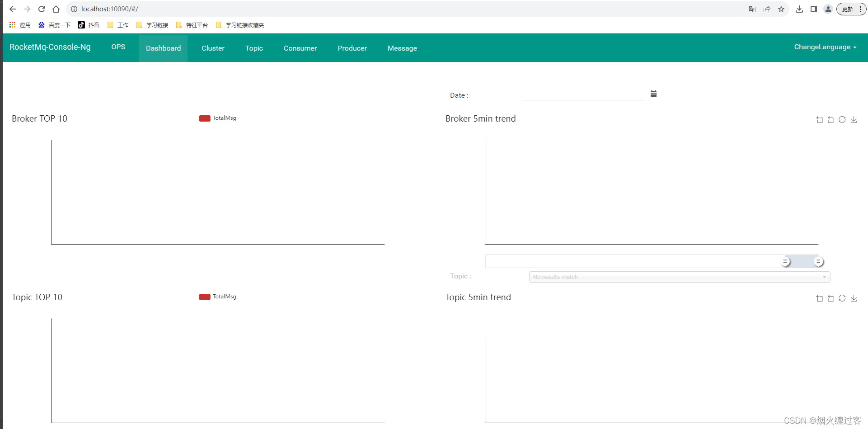Screen dimensions: 868x429
Task: Bookmark this page with star icon
Action: 781,9
